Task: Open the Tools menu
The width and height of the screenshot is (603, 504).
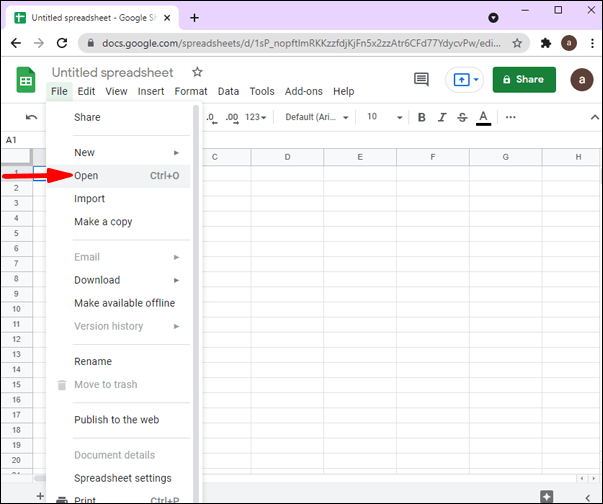Action: coord(262,91)
